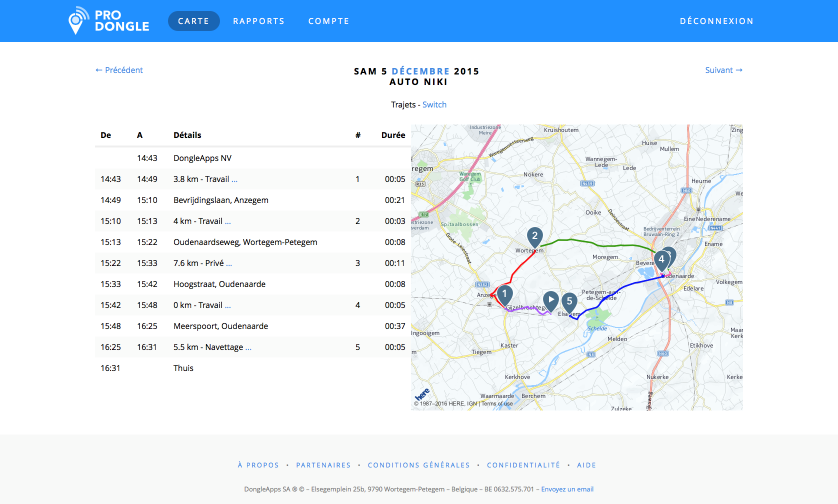This screenshot has height=504, width=838.
Task: Select map marker number 4
Action: point(661,259)
